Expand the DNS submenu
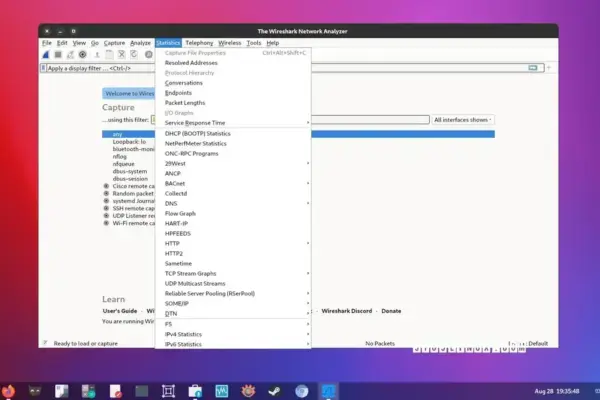 click(233, 203)
